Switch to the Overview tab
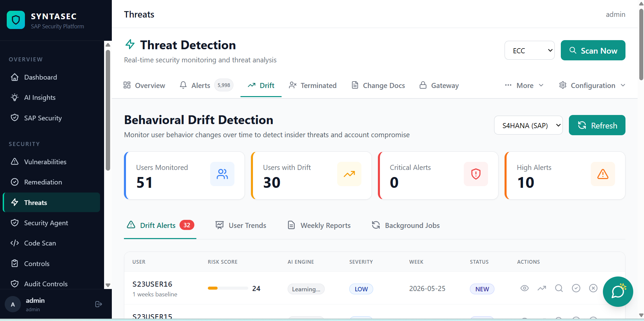This screenshot has width=644, height=321. pyautogui.click(x=144, y=86)
